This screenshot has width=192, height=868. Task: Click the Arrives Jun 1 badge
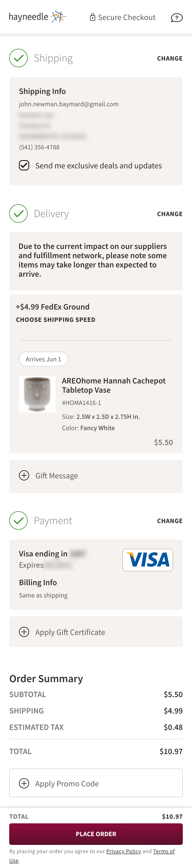43,359
